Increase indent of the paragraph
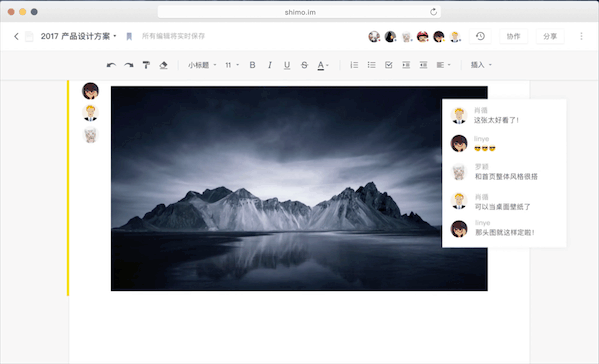This screenshot has width=599, height=364. coord(406,65)
